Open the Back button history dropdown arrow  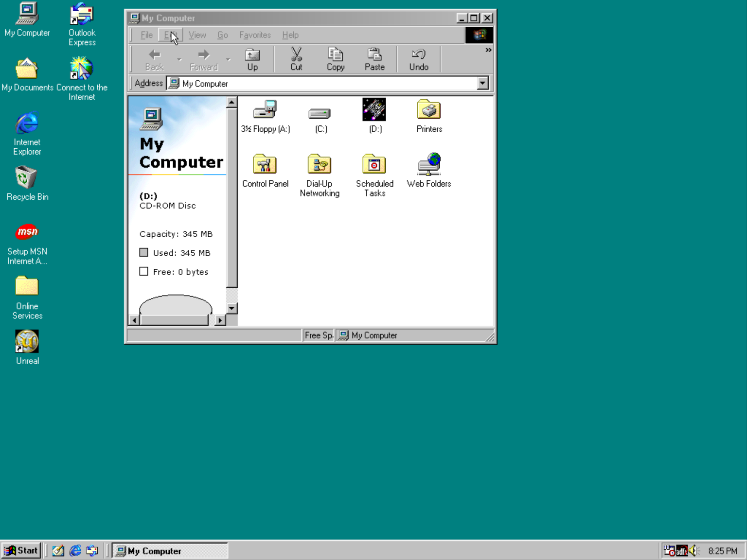pyautogui.click(x=179, y=59)
